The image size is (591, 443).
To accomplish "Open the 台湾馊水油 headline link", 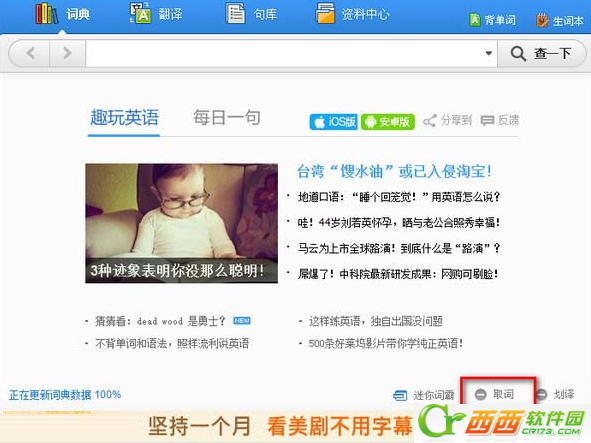I will pos(394,171).
